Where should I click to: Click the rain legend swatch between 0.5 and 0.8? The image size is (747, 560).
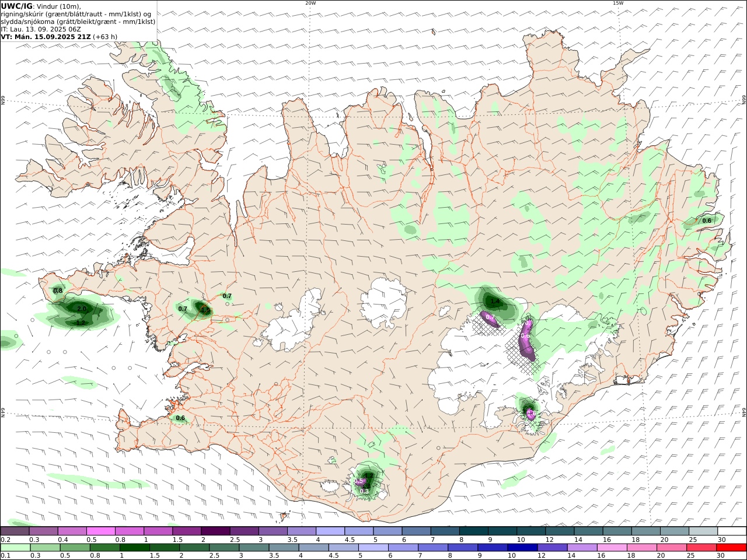click(75, 548)
